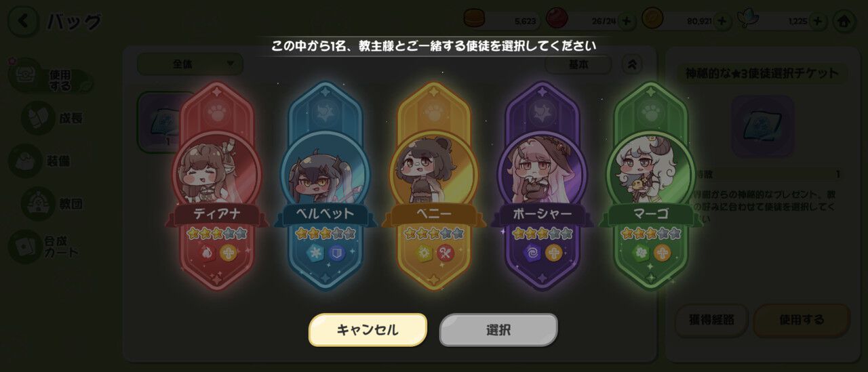868x372 pixels.
Task: Collapse list with double chevron button
Action: pyautogui.click(x=631, y=64)
